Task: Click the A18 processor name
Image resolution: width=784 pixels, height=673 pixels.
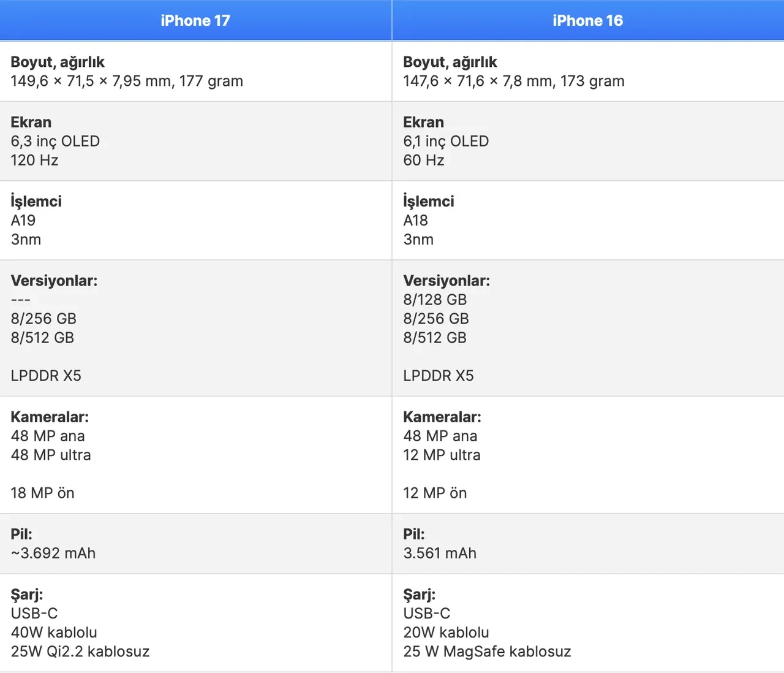Action: (415, 220)
